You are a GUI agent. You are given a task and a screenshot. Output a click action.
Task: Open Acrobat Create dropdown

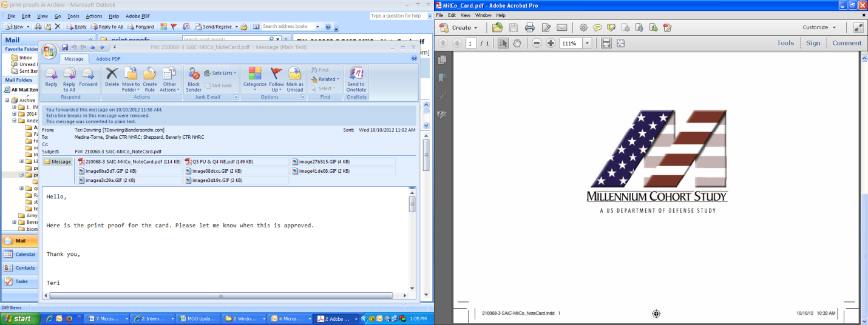point(459,27)
